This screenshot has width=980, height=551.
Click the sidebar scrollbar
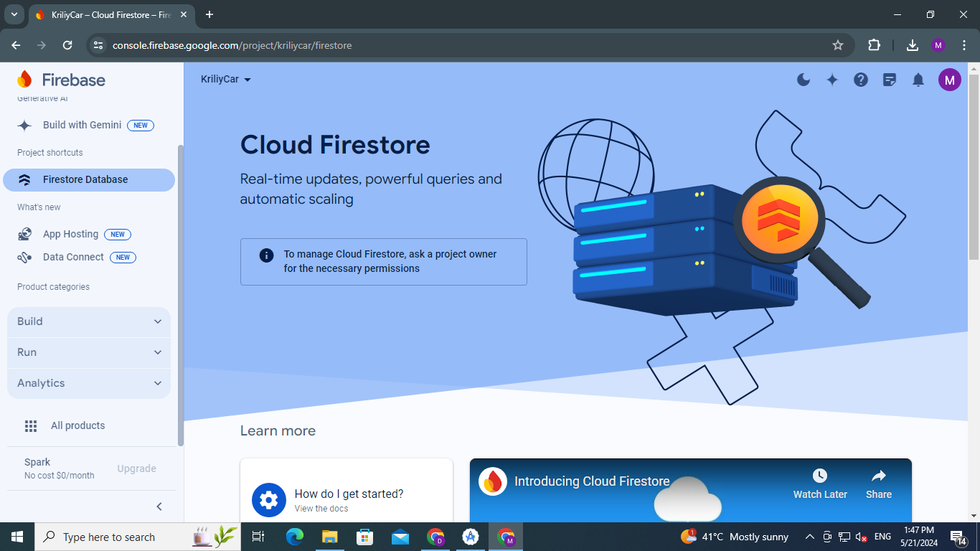pyautogui.click(x=181, y=294)
